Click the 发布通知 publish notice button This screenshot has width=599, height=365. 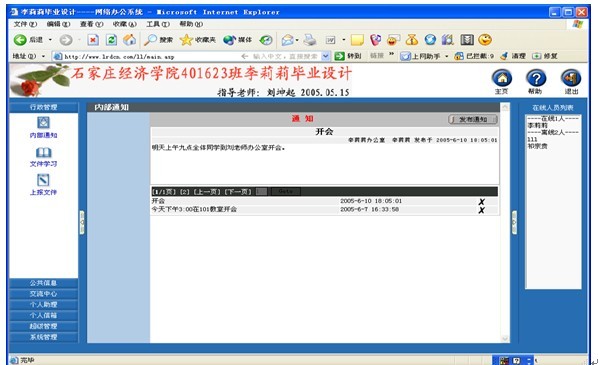(473, 119)
